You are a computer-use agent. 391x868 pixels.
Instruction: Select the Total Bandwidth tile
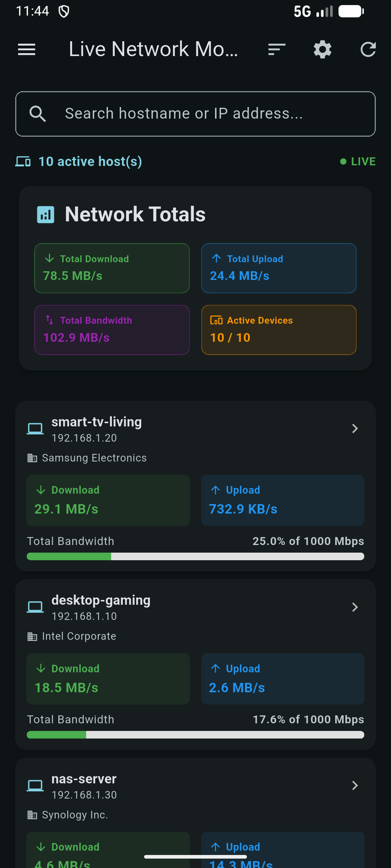coord(112,330)
